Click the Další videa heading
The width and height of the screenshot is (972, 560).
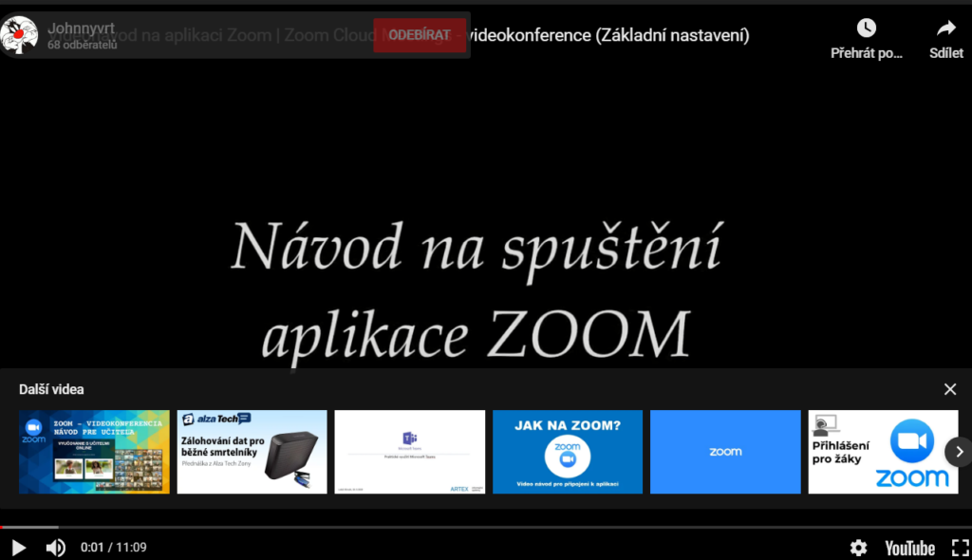[51, 389]
